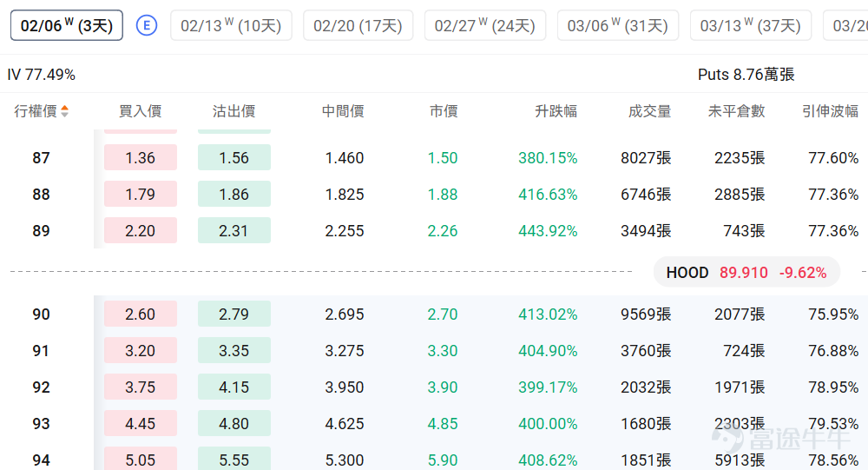Click the 沽出價 column header

tap(233, 111)
